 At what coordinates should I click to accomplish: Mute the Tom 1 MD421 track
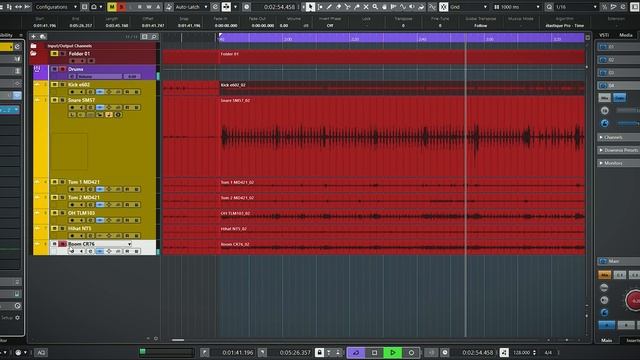(x=54, y=182)
